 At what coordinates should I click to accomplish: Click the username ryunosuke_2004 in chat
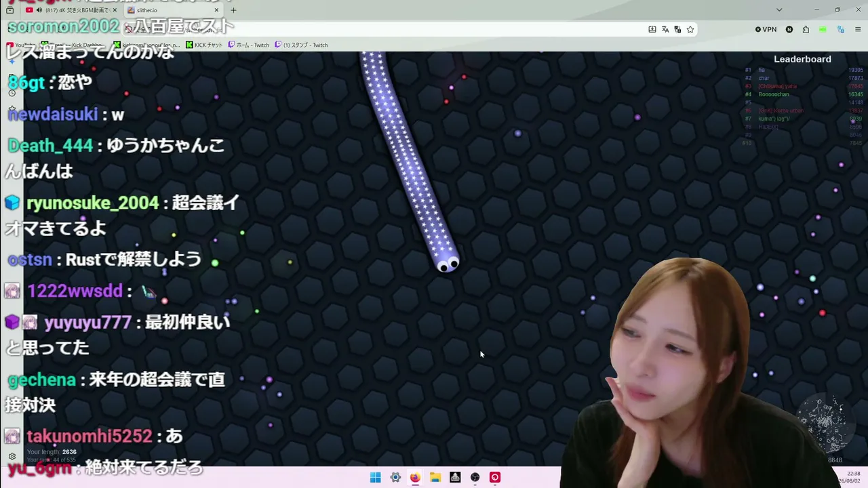pyautogui.click(x=92, y=203)
